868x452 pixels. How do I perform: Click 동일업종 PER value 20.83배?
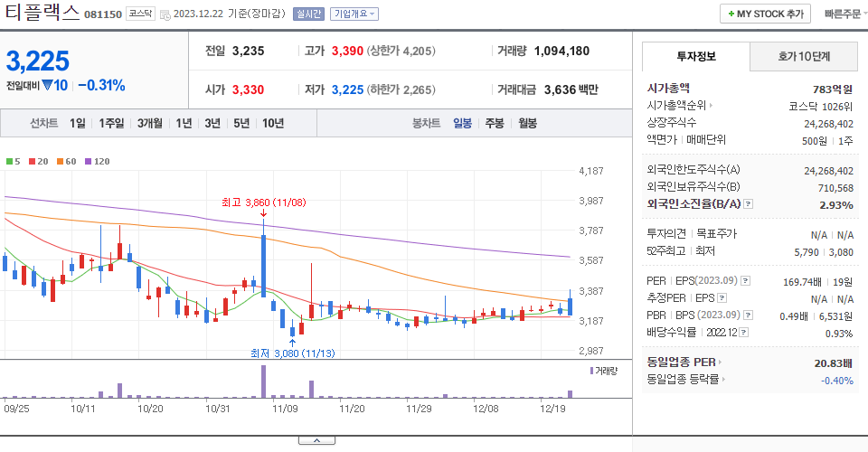pyautogui.click(x=833, y=363)
